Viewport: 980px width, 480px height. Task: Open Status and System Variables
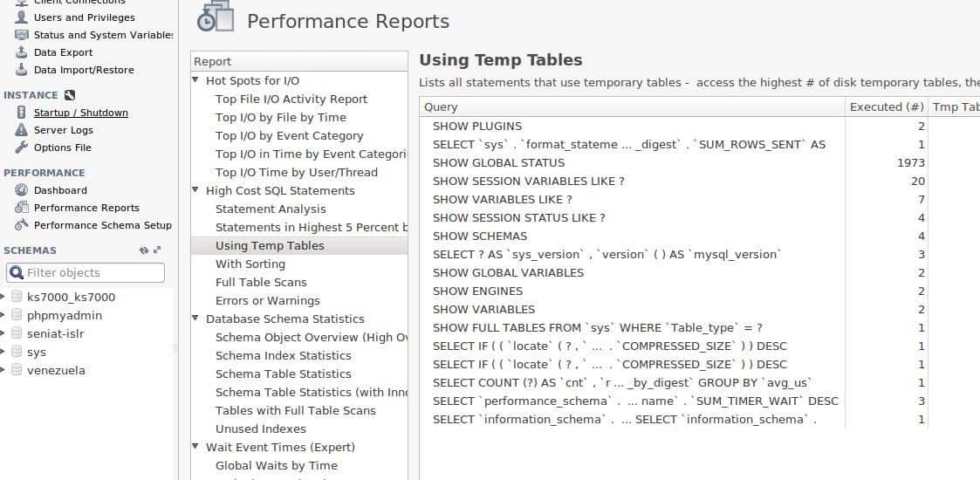pyautogui.click(x=103, y=35)
